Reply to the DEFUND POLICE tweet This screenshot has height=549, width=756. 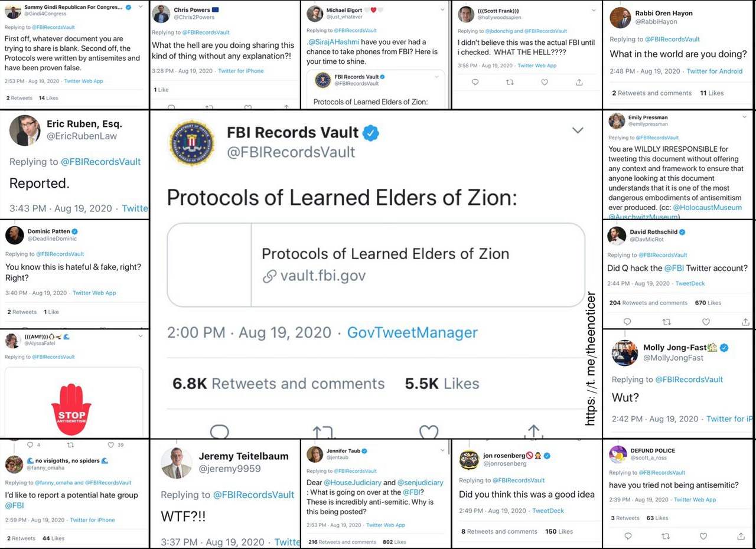(x=627, y=536)
